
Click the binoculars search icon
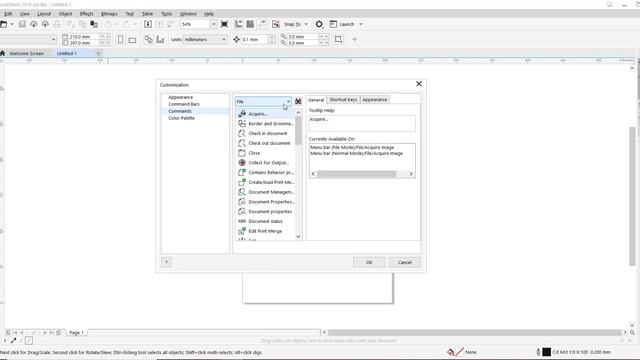(x=298, y=101)
